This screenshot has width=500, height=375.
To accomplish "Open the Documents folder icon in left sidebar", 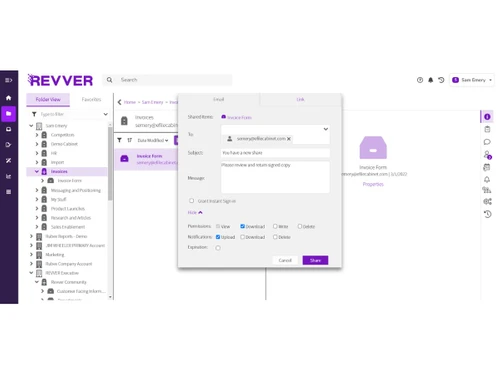I will click(x=9, y=114).
